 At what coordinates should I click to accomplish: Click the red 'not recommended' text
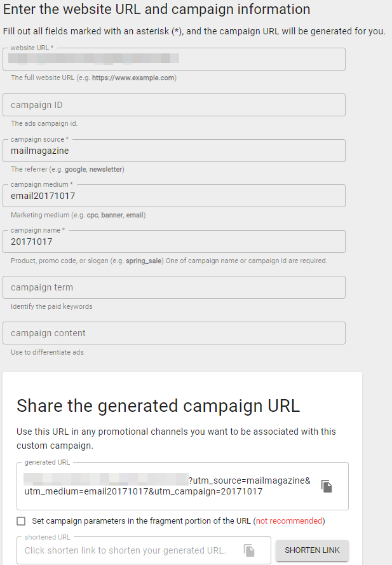pyautogui.click(x=289, y=521)
